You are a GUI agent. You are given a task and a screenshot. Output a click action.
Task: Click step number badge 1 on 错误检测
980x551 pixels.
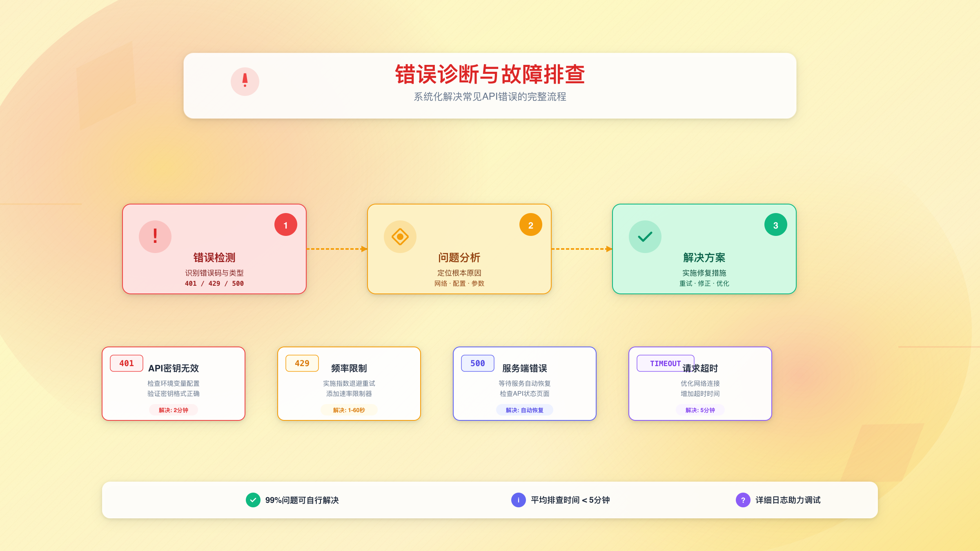(x=286, y=224)
